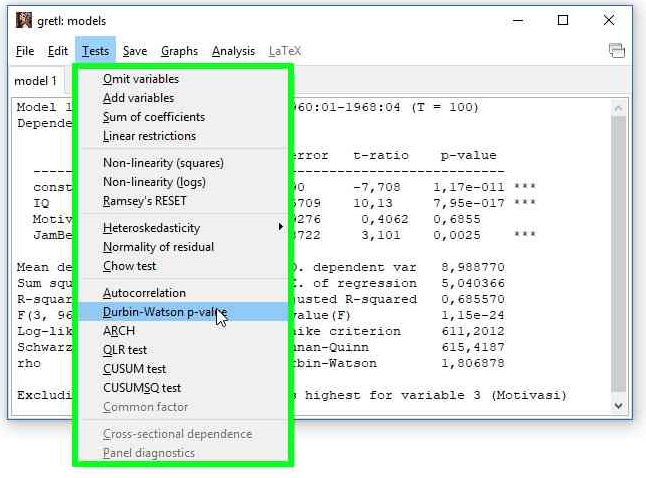Screen dimensions: 646x478
Task: Click the gretl app icon in title bar
Action: click(x=24, y=20)
